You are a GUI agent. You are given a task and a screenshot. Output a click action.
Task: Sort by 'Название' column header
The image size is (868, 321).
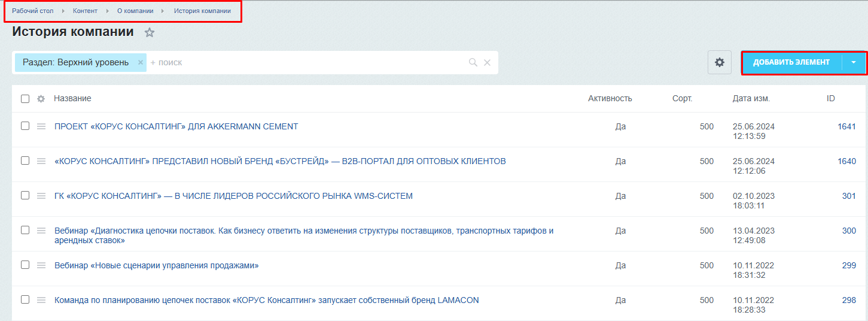pyautogui.click(x=72, y=98)
